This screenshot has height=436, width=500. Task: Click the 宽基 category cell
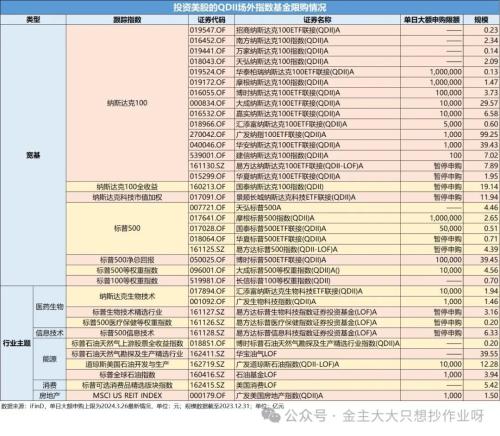33,155
